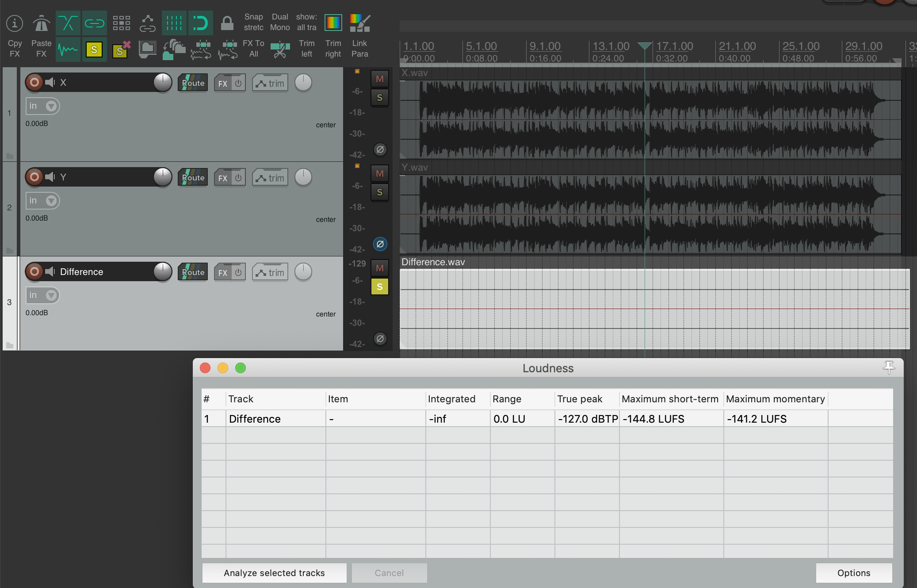Open Route on Difference track
917x588 pixels.
(193, 272)
